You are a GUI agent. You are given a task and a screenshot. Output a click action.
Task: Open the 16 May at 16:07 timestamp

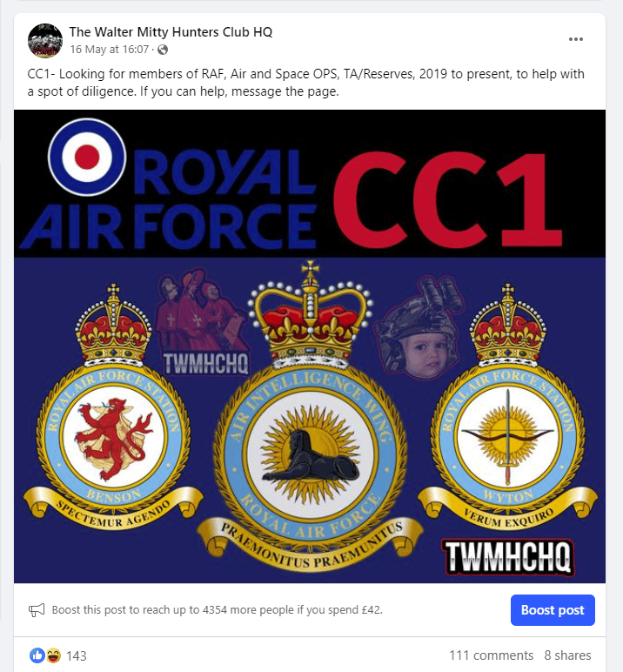pos(110,50)
